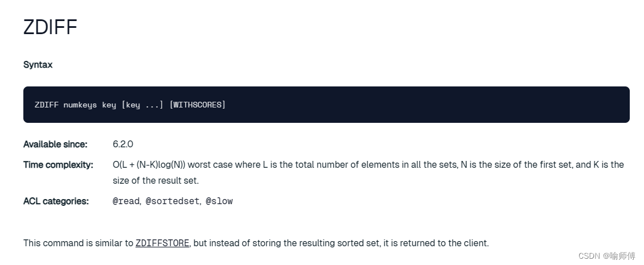The image size is (644, 265).
Task: Click the ACL categories label
Action: [x=56, y=201]
